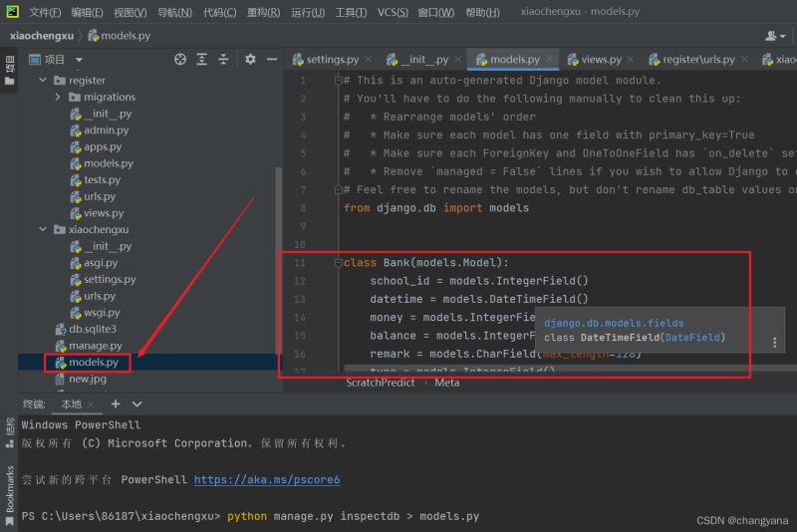Viewport: 797px width, 532px height.
Task: Switch to the views.py editor tab
Action: [601, 60]
